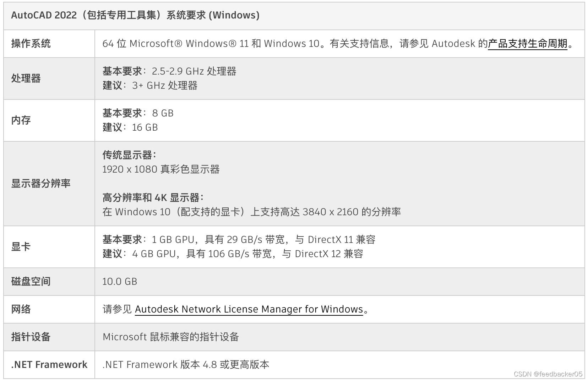Click the 1 GB GPU 29 GB/s line
Image resolution: width=588 pixels, height=380 pixels.
[239, 240]
